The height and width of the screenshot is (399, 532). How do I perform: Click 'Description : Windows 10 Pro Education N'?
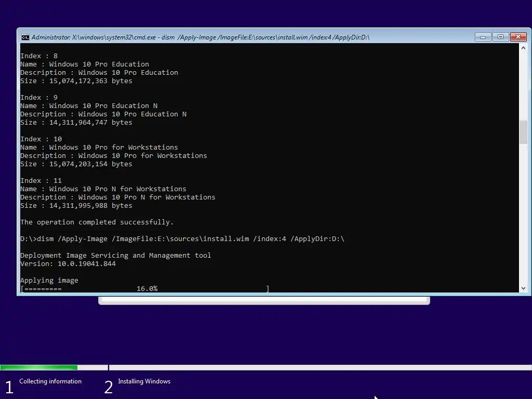click(103, 114)
